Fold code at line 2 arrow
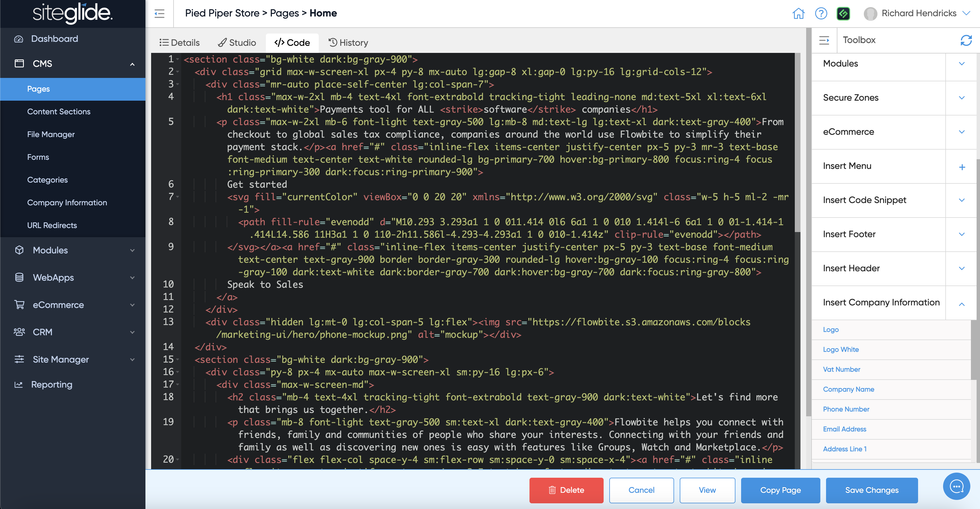The height and width of the screenshot is (509, 980). 178,72
